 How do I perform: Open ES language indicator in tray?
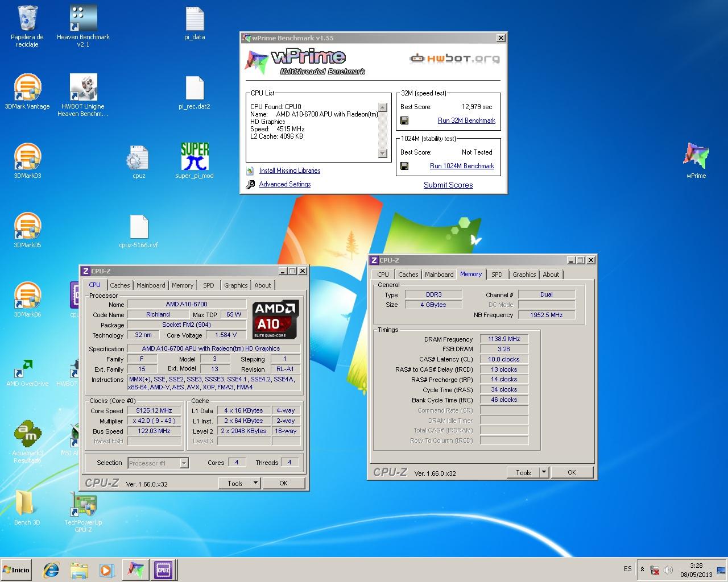tap(627, 569)
